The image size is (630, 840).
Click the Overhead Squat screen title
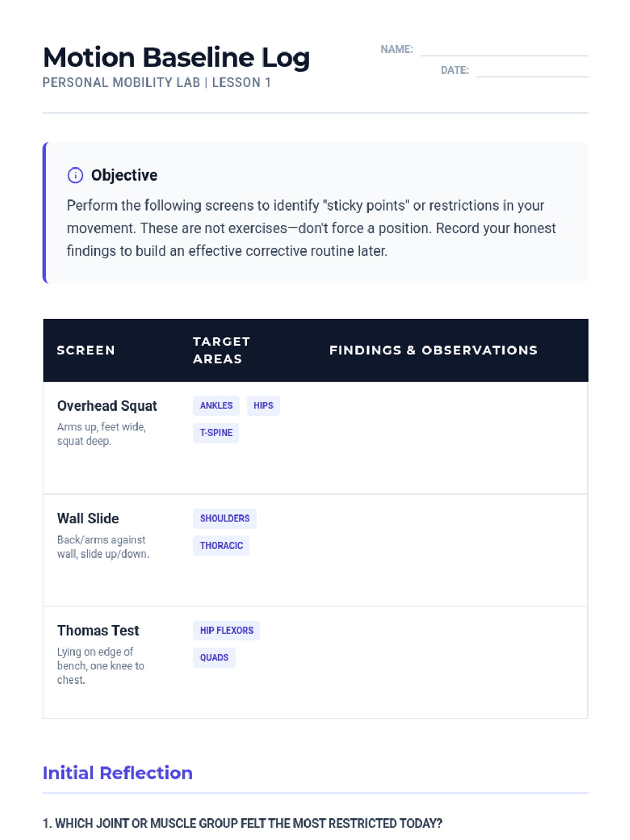107,406
